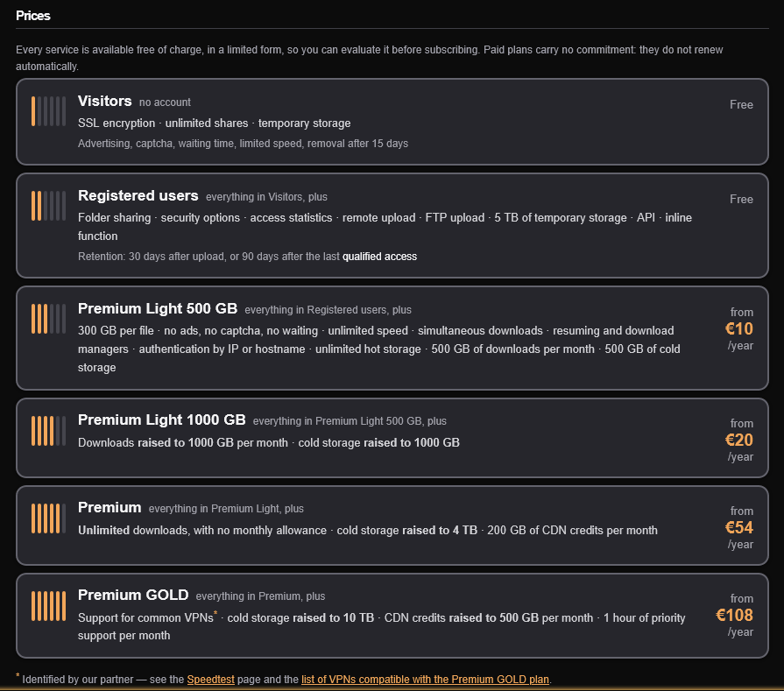This screenshot has width=784, height=691.
Task: Click the €54 yearly price
Action: pyautogui.click(x=739, y=527)
